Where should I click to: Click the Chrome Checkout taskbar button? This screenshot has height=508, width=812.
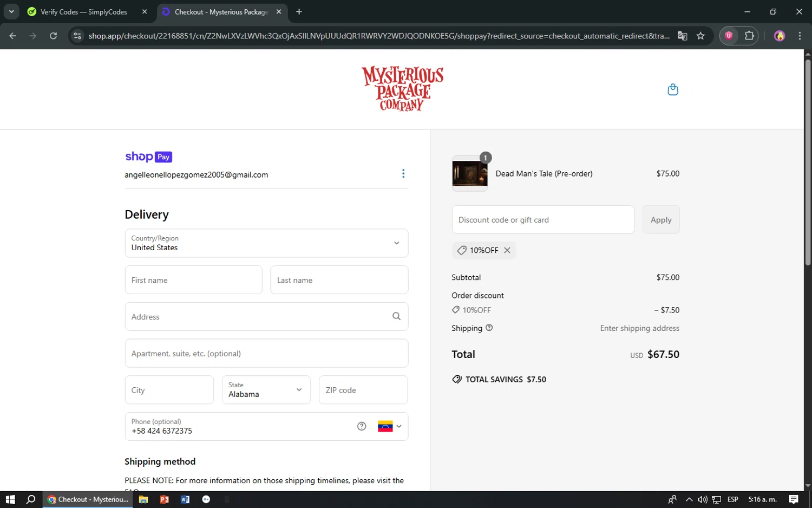click(88, 499)
